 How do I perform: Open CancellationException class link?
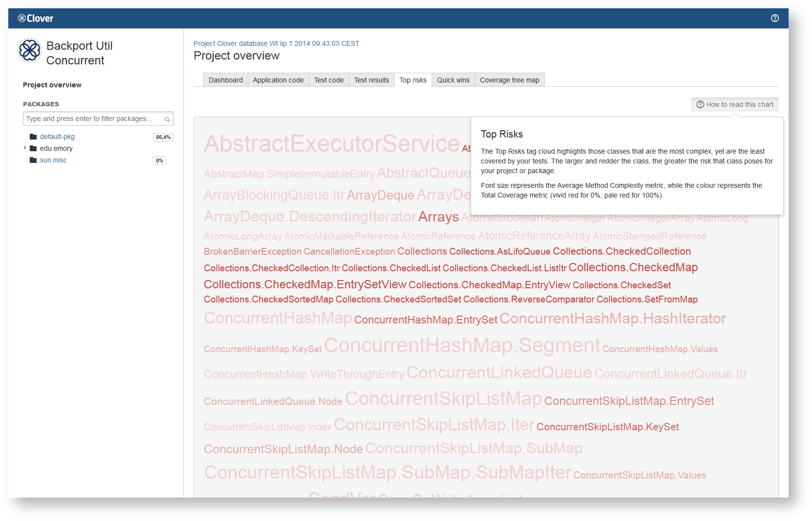click(349, 252)
